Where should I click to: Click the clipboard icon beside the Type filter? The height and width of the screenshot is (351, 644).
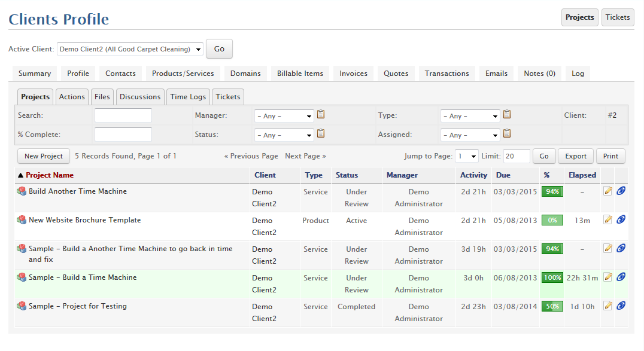click(507, 115)
